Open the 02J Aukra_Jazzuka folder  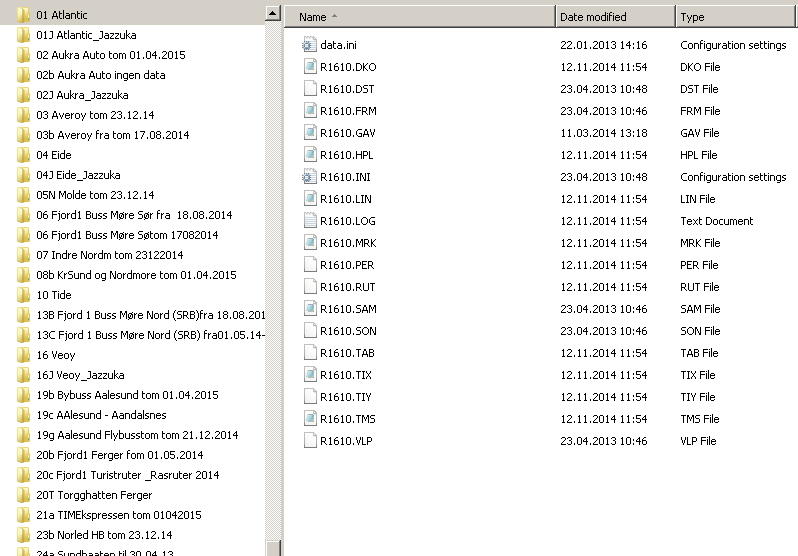click(x=82, y=95)
